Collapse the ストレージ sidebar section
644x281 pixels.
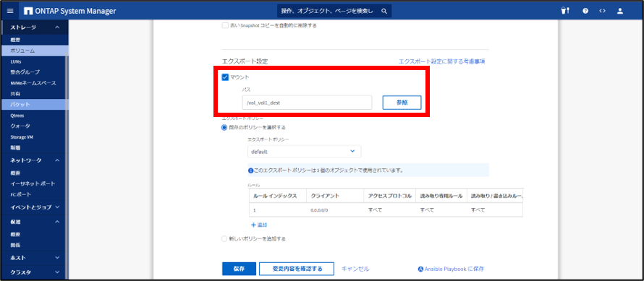click(x=57, y=27)
